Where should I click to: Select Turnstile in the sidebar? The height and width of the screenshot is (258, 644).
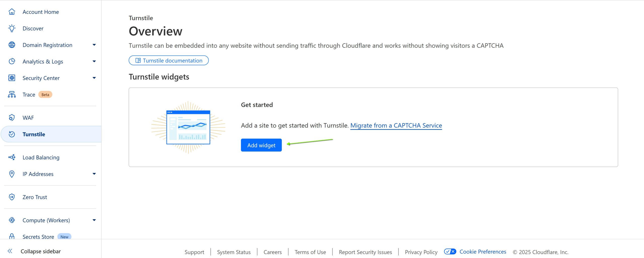pos(51,134)
